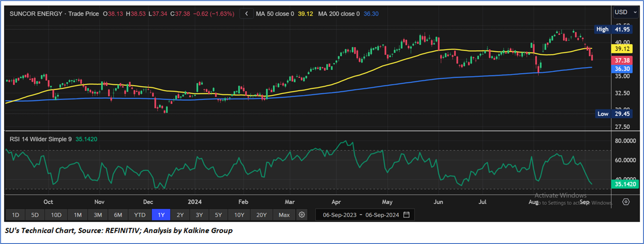This screenshot has height=244, width=644.
Task: Show the Max time range
Action: click(284, 215)
